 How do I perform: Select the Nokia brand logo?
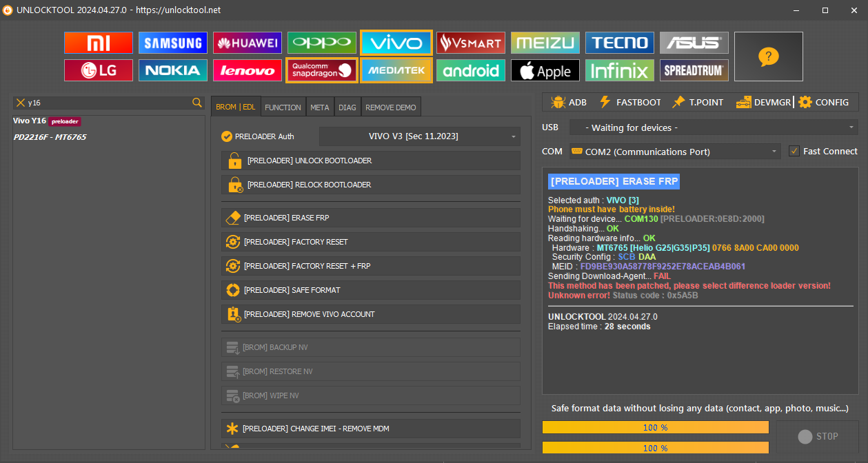(x=173, y=70)
